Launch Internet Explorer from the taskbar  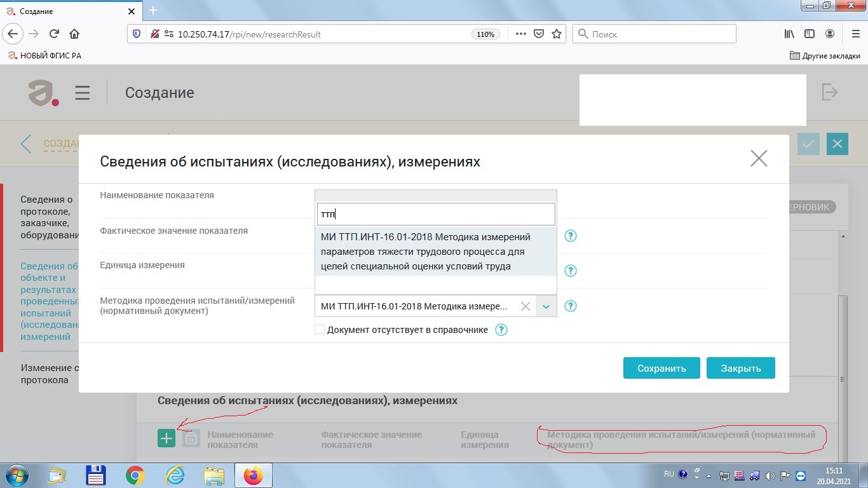click(174, 475)
